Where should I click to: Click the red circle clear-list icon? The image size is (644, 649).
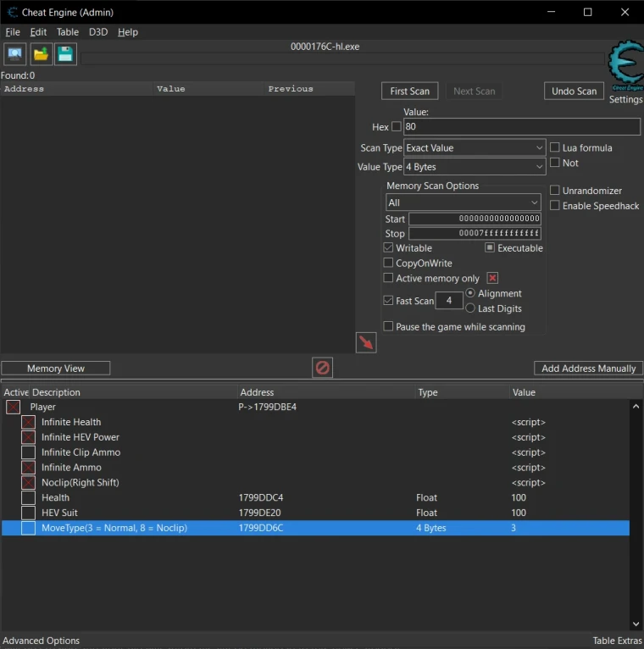tap(322, 368)
